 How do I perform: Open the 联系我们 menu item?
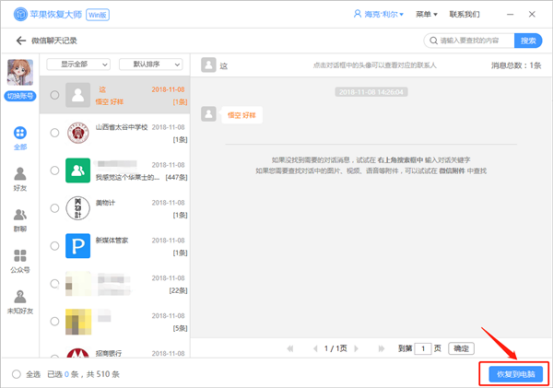point(465,14)
